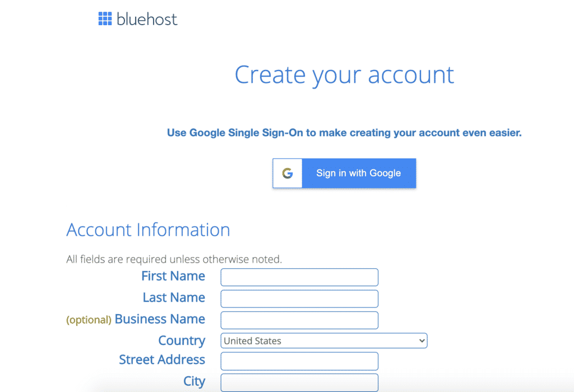This screenshot has height=392, width=574.
Task: Focus the Last Name input field
Action: tap(299, 298)
